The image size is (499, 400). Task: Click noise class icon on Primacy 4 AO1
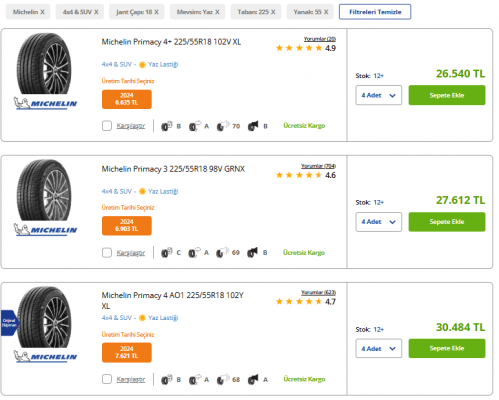253,379
